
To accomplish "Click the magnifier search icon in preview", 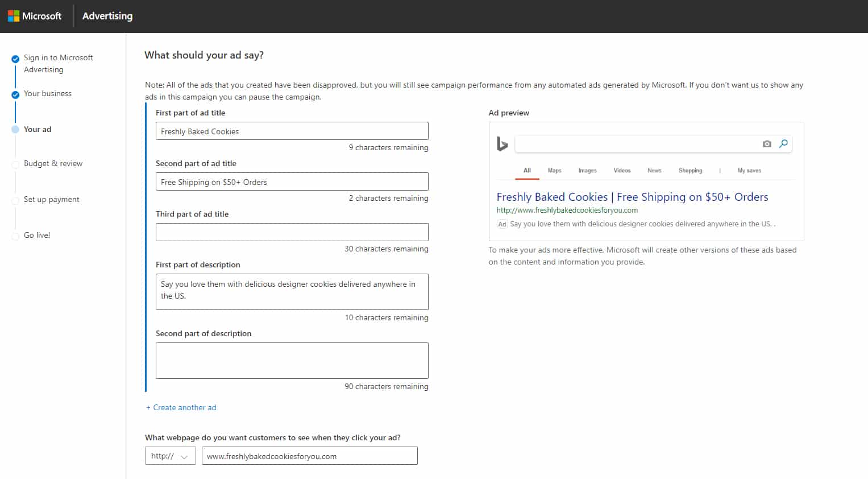I will pos(784,144).
